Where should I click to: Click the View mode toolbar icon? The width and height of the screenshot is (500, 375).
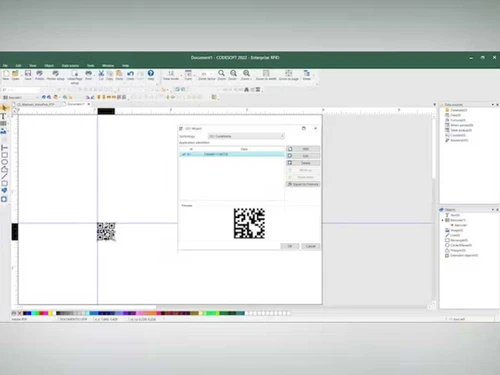(x=171, y=74)
